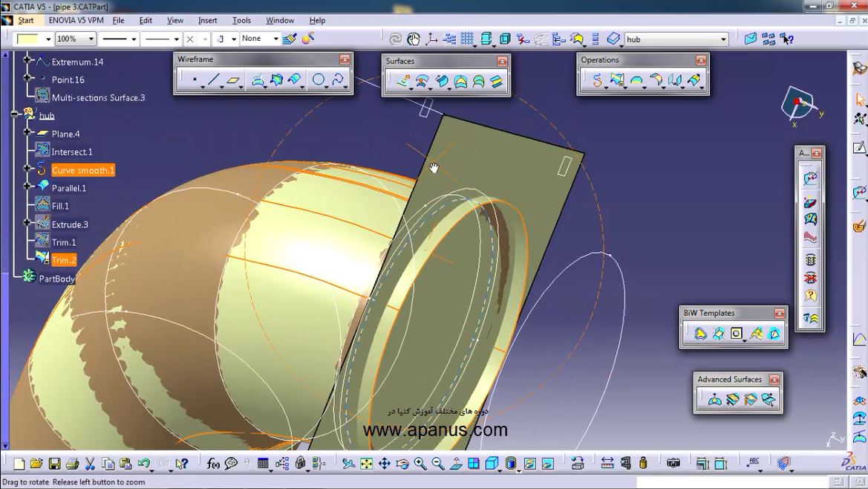Click the Axis System icon in top toolbar

[x=431, y=39]
